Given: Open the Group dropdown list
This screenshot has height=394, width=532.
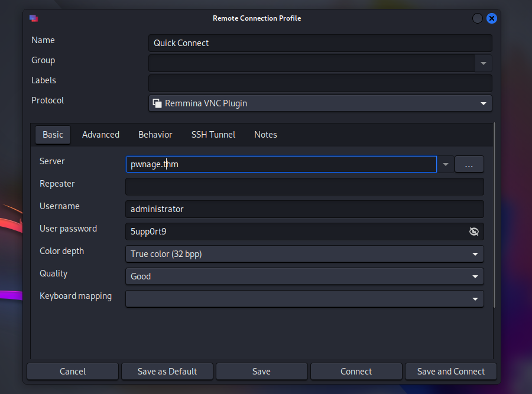Looking at the screenshot, I should coord(484,63).
